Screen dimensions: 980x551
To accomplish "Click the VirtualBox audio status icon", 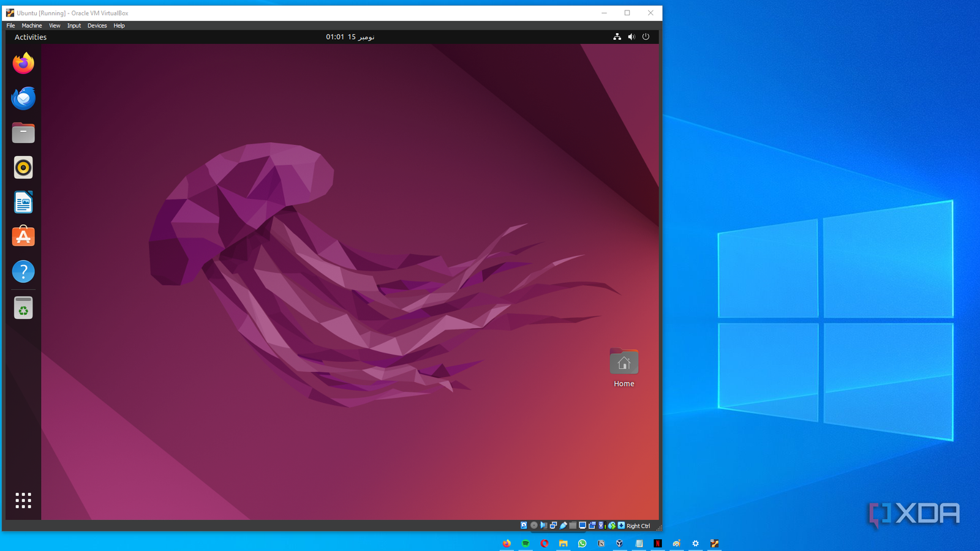I will point(543,525).
